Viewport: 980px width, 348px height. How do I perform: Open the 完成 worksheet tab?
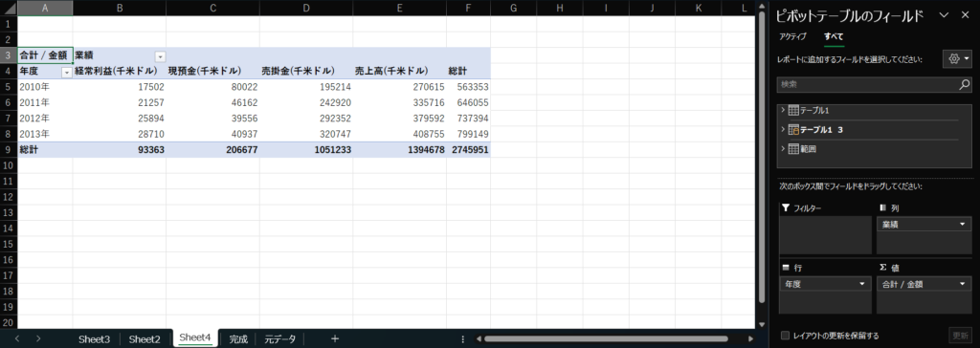(238, 339)
